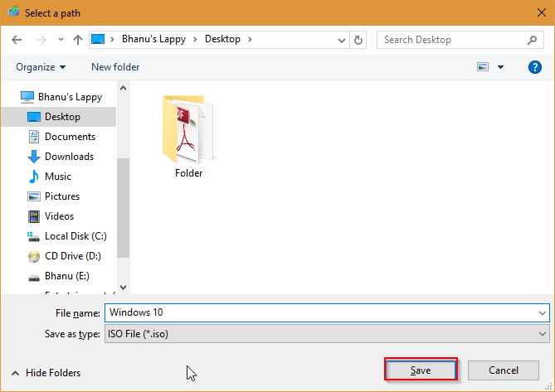
Task: Save the Windows 10 ISO file
Action: click(421, 370)
